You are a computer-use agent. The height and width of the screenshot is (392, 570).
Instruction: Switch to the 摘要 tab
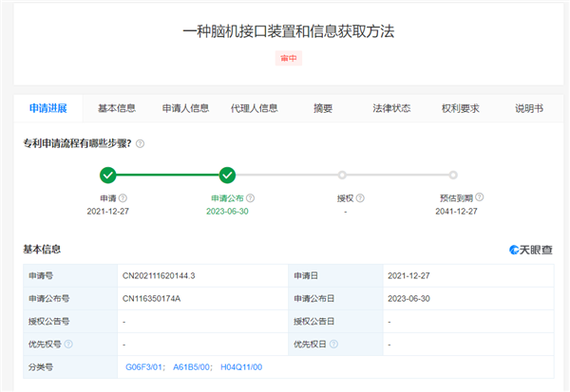323,108
